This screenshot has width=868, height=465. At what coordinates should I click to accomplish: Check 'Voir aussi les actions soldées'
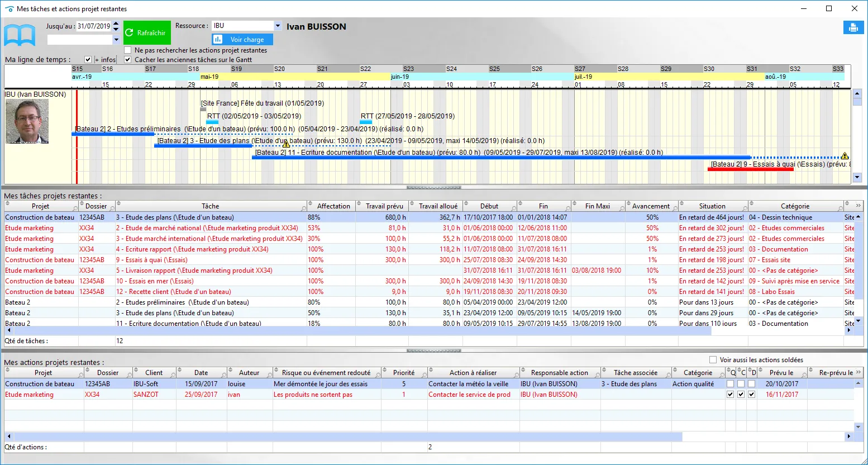713,360
